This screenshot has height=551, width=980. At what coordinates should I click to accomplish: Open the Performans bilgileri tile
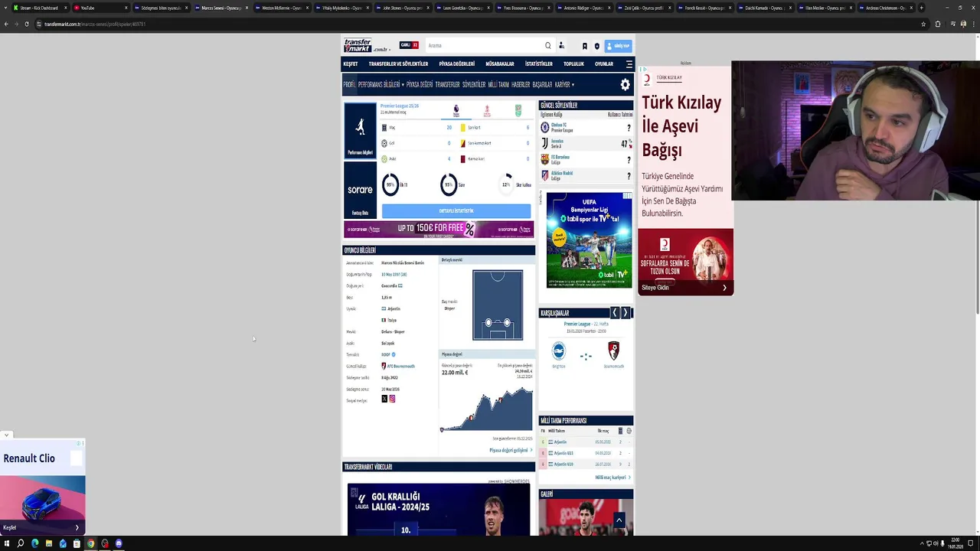360,131
